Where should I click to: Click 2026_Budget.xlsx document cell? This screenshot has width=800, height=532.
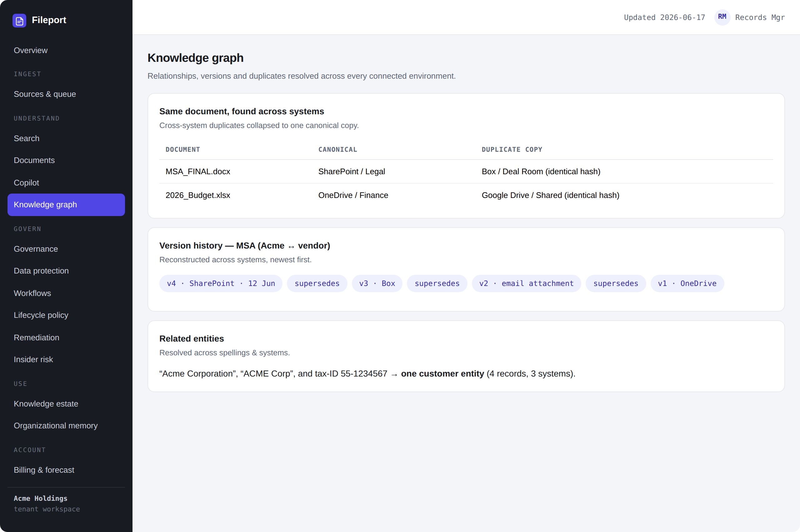pyautogui.click(x=198, y=195)
